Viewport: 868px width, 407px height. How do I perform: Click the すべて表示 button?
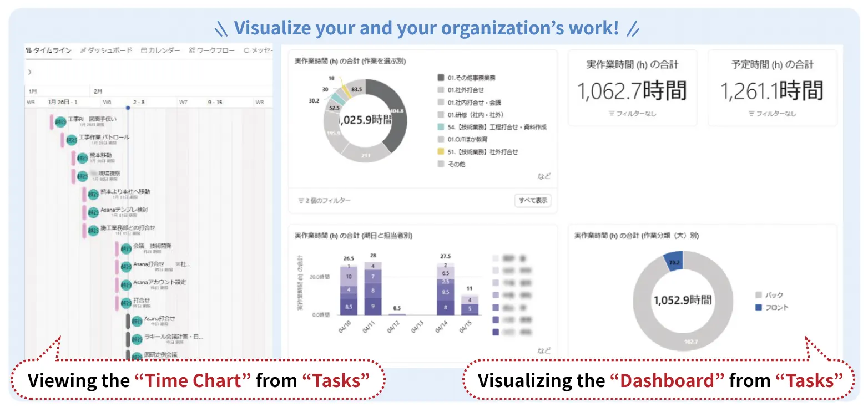click(x=533, y=200)
